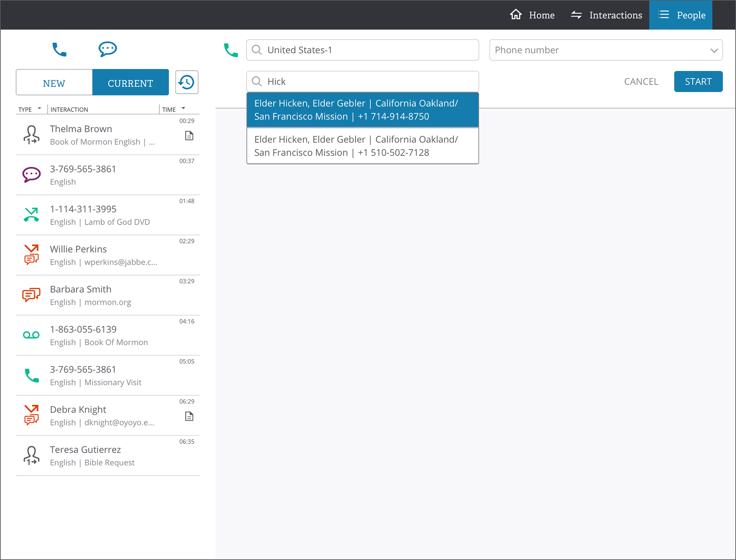Click the Home house icon

point(516,15)
